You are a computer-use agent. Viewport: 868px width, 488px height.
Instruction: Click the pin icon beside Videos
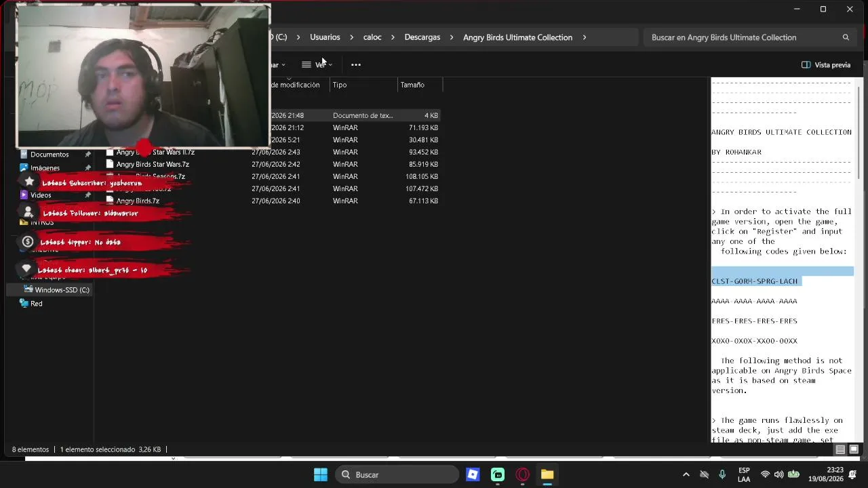pyautogui.click(x=87, y=195)
